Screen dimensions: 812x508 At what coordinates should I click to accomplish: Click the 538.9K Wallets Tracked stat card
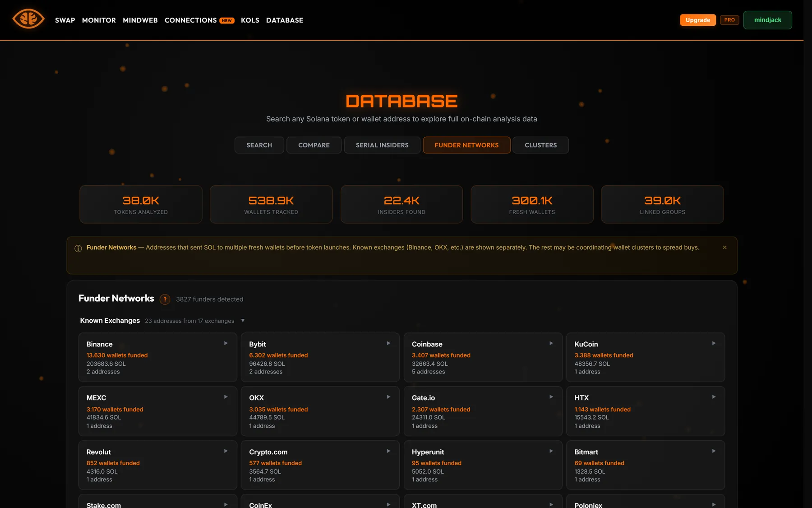(x=271, y=204)
